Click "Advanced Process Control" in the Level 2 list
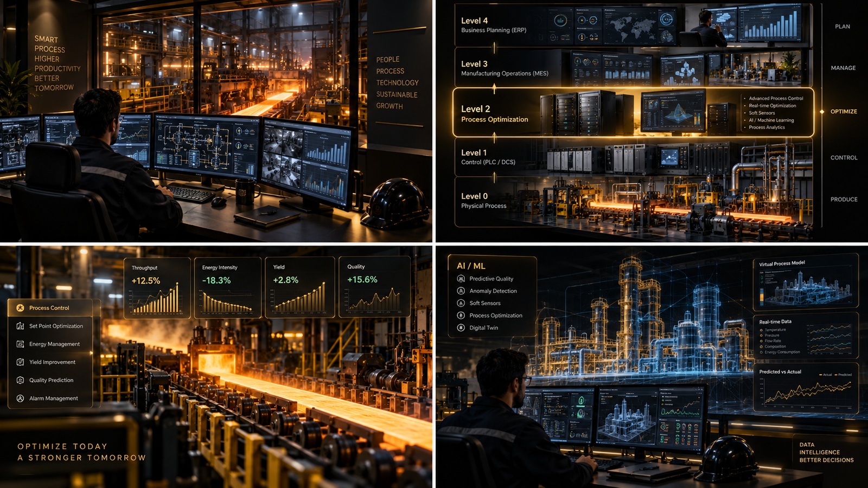The image size is (868, 488). pos(776,99)
